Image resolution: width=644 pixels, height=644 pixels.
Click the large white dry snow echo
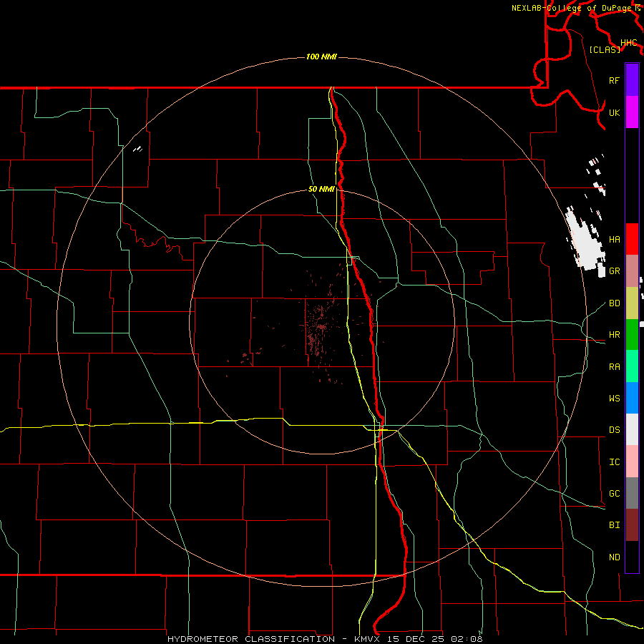tap(587, 243)
